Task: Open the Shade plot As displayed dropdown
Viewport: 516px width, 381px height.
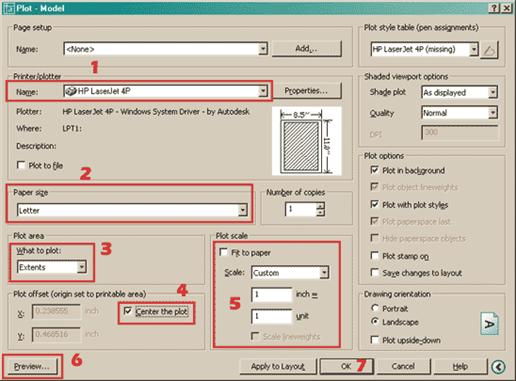Action: (x=493, y=92)
